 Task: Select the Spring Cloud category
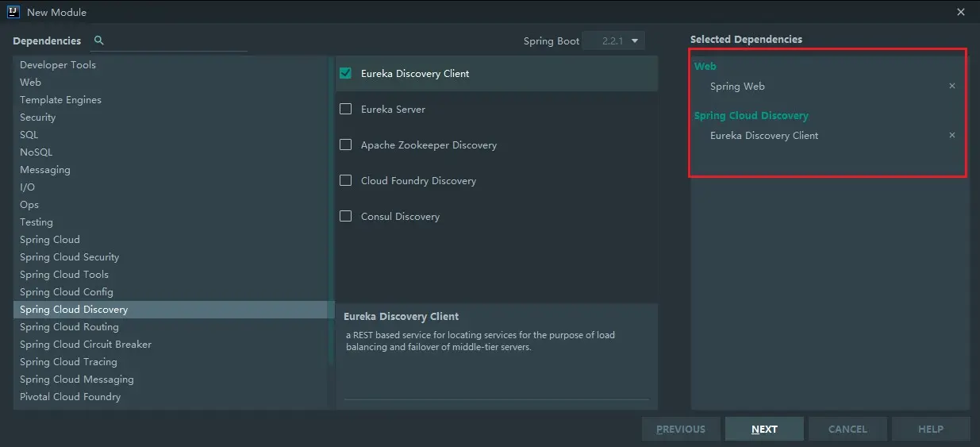171,240
